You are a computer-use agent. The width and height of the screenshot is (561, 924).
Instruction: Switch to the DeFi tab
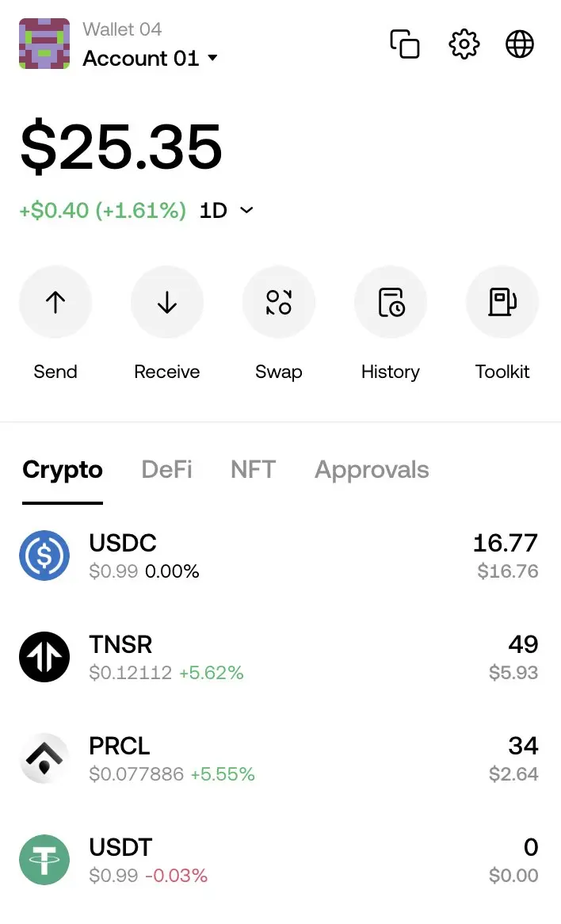[x=166, y=470]
